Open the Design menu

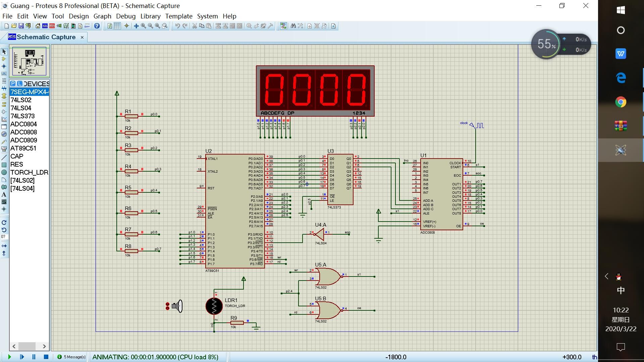click(78, 16)
